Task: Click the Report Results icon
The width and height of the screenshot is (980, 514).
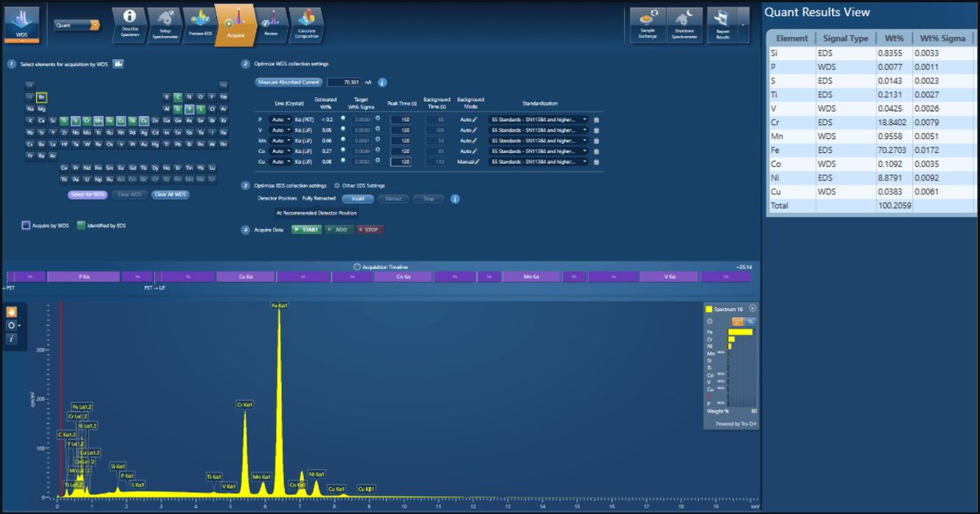Action: [x=722, y=25]
